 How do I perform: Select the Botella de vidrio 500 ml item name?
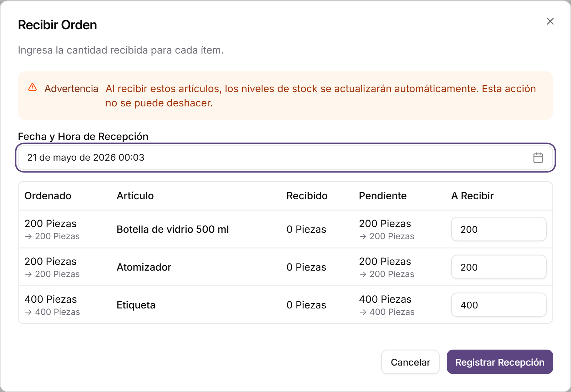tap(173, 229)
